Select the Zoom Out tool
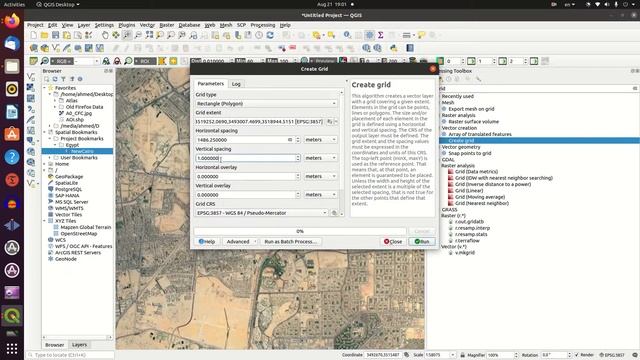 coord(138,36)
